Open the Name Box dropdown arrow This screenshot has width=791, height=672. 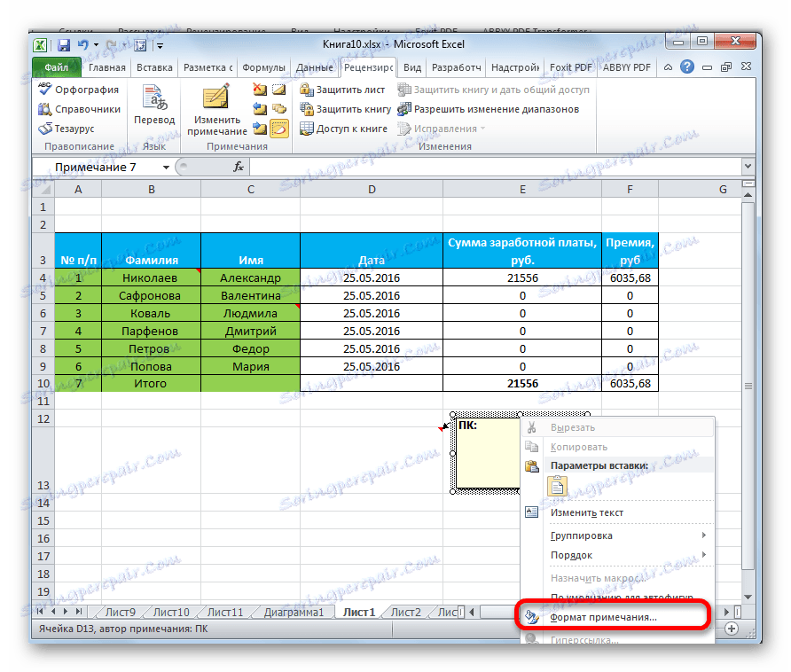tap(166, 167)
